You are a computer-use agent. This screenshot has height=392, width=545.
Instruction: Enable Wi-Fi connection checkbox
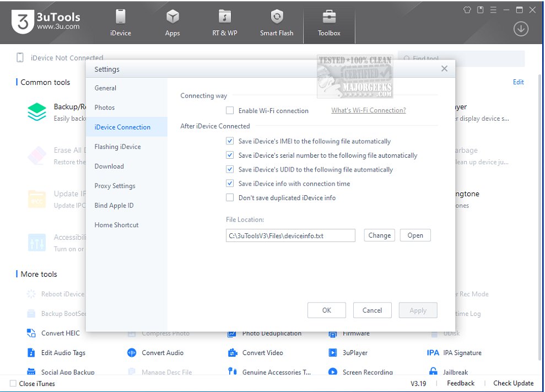230,111
